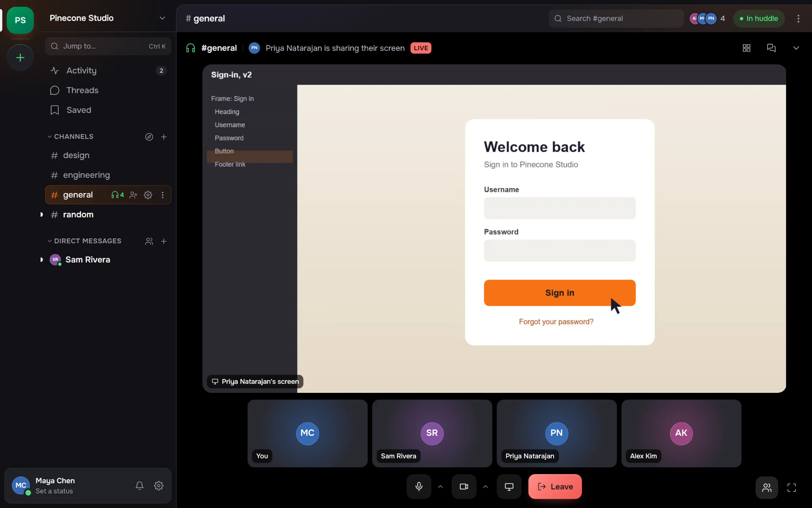
Task: Open the engineering channel
Action: (108, 175)
